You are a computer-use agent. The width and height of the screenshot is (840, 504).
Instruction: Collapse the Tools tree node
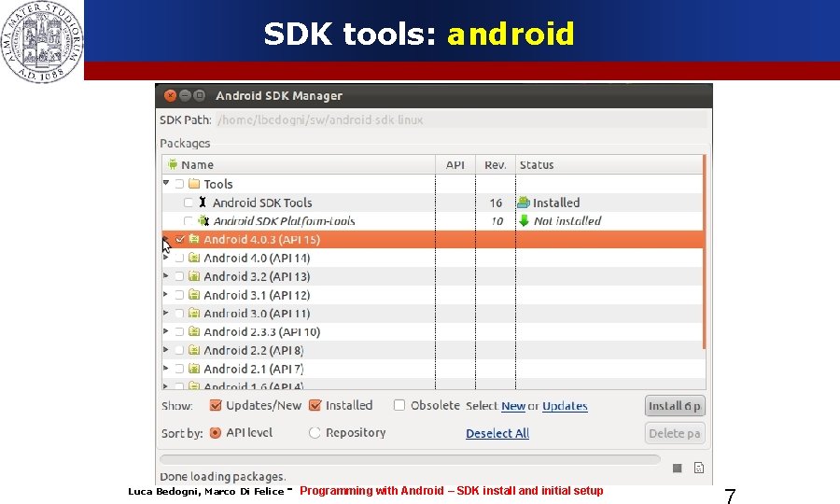coord(166,183)
